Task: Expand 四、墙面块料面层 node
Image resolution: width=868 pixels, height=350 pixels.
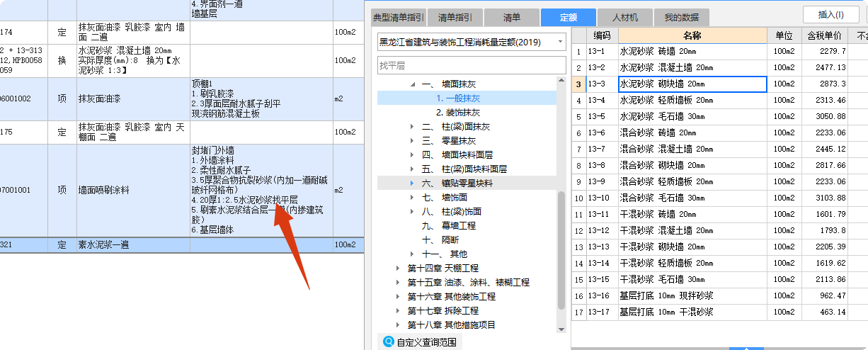Action: coord(413,155)
